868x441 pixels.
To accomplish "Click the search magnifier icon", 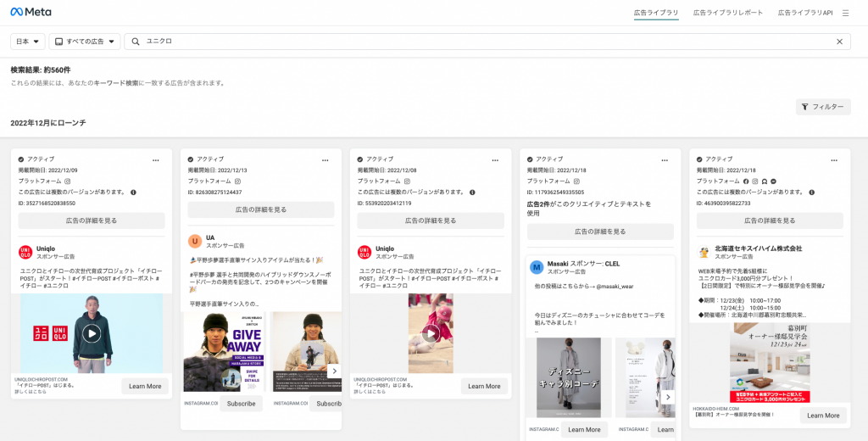I will click(x=135, y=42).
